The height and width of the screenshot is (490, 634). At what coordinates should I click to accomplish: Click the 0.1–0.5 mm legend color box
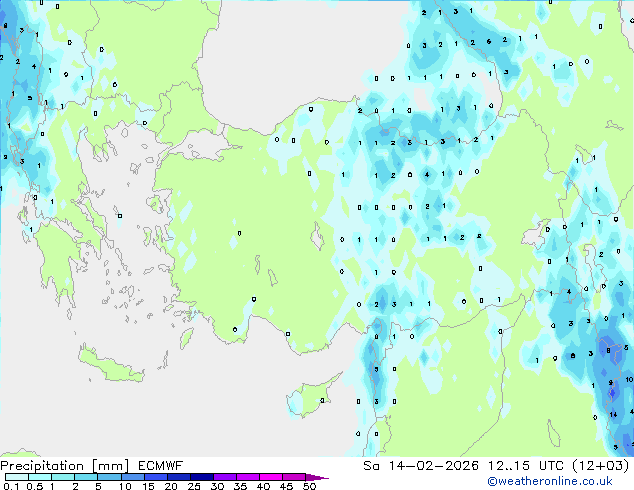17,477
